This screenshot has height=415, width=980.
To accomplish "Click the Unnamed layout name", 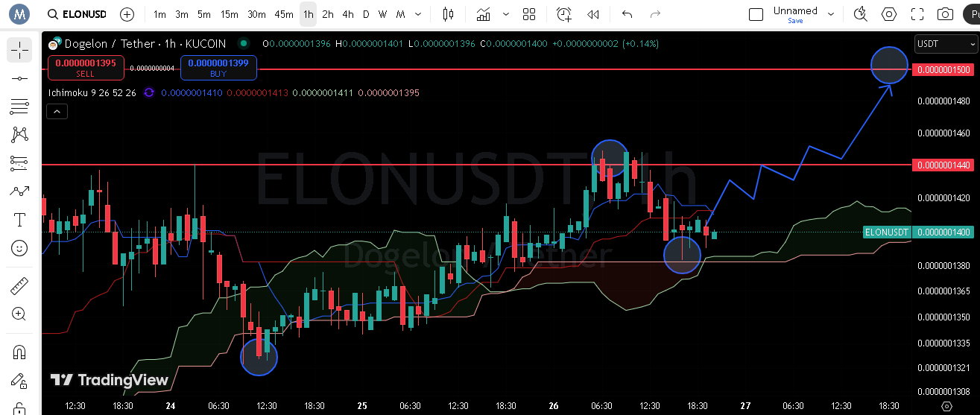I will 795,10.
